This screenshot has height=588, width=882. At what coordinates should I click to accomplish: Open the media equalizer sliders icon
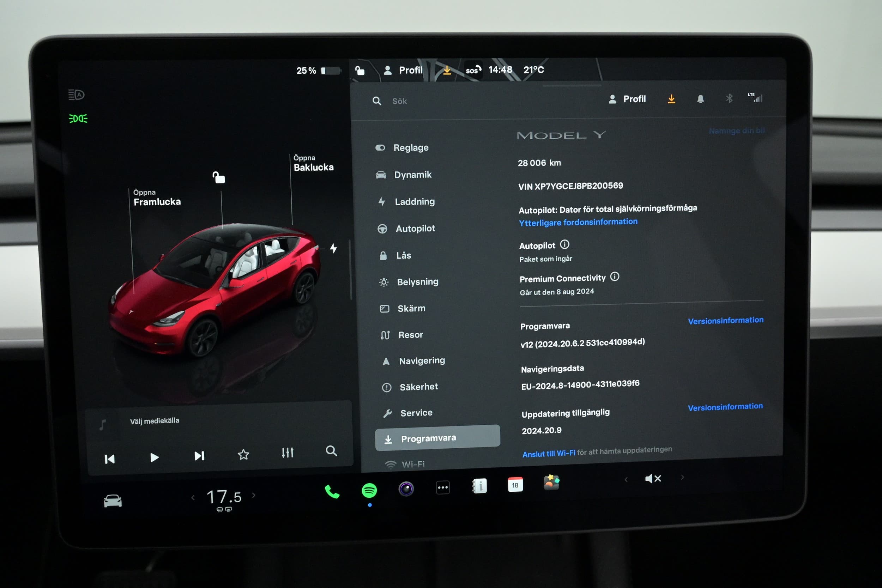click(288, 452)
